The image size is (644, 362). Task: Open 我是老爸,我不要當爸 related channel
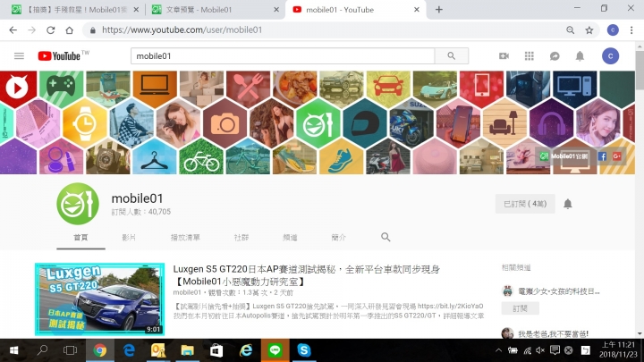click(x=553, y=333)
